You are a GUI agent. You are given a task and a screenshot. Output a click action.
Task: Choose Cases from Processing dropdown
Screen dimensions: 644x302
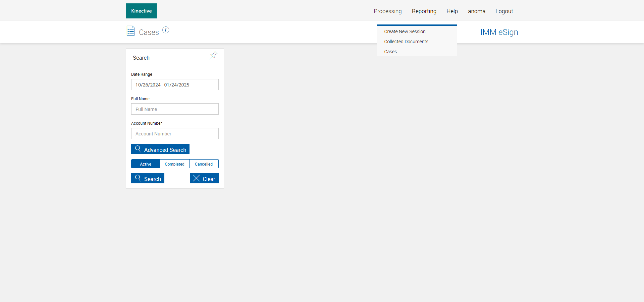coord(390,52)
